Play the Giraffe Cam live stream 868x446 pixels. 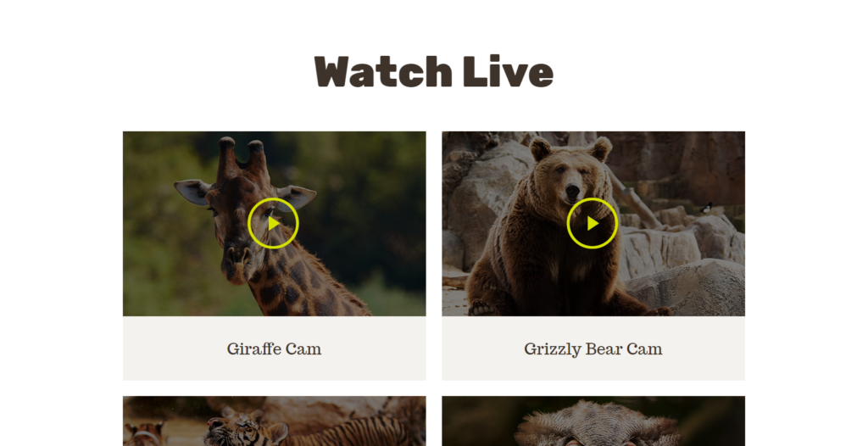274,223
